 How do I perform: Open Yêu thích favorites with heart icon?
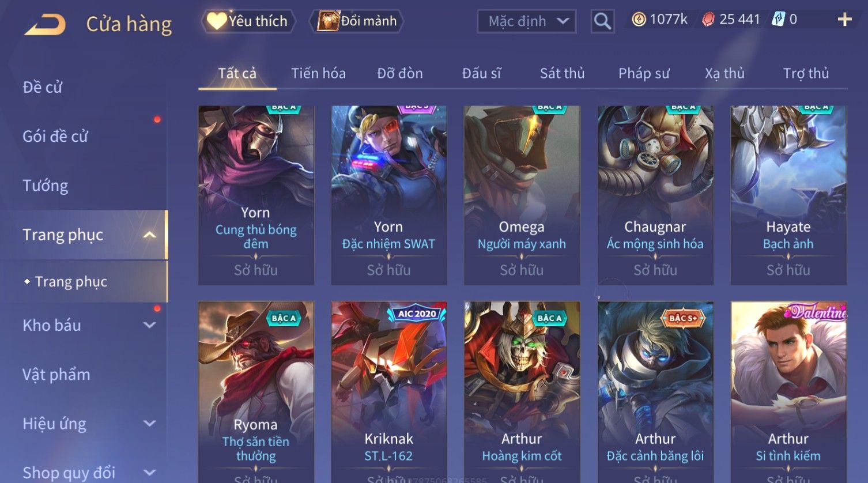[248, 21]
